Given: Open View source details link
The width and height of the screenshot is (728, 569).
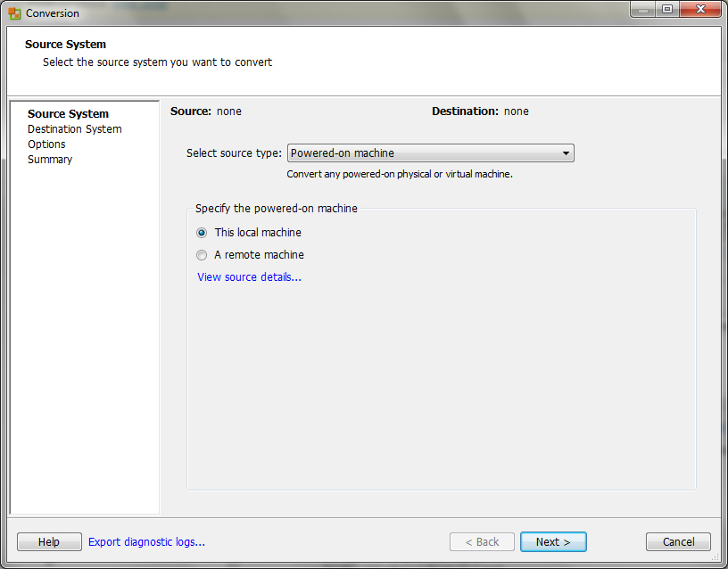Looking at the screenshot, I should coord(249,277).
